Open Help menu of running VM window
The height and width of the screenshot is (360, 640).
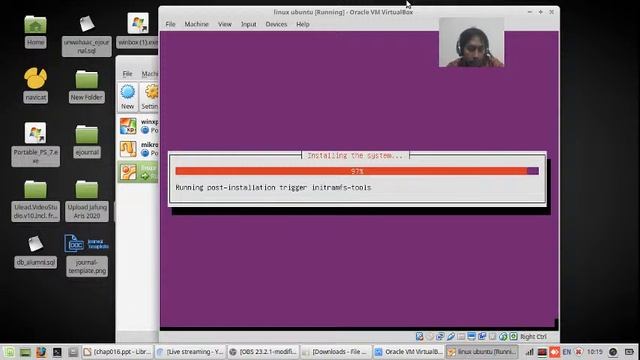[302, 24]
